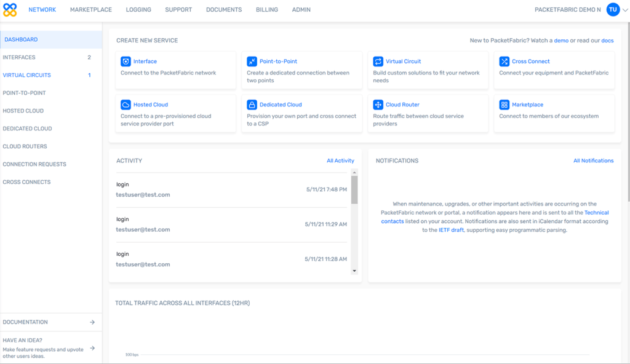
Task: Click the Cross Connect service link
Action: click(x=531, y=61)
